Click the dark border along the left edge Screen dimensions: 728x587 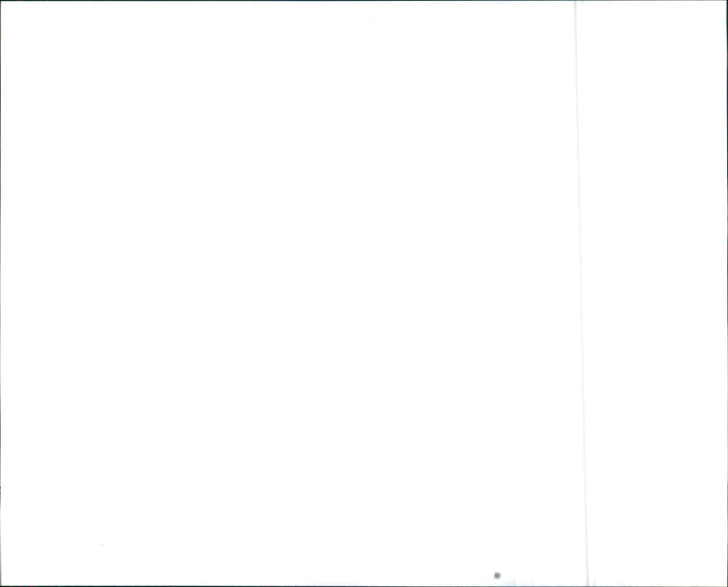[x=1, y=293]
